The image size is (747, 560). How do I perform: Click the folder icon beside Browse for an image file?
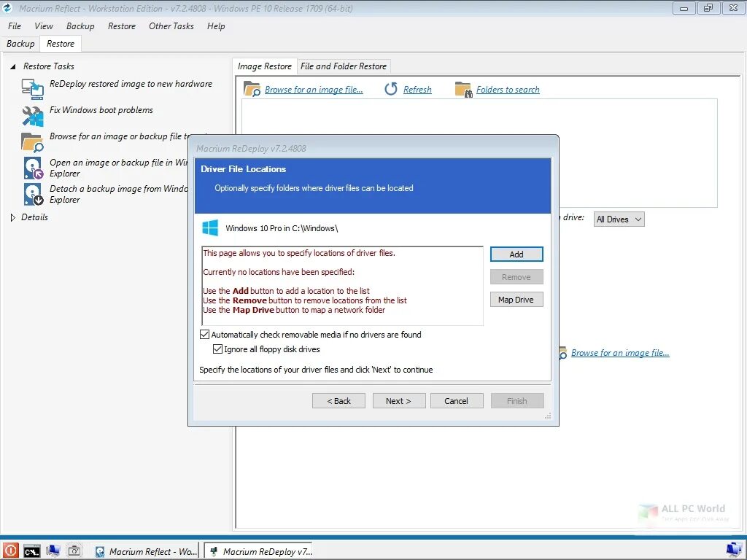252,89
